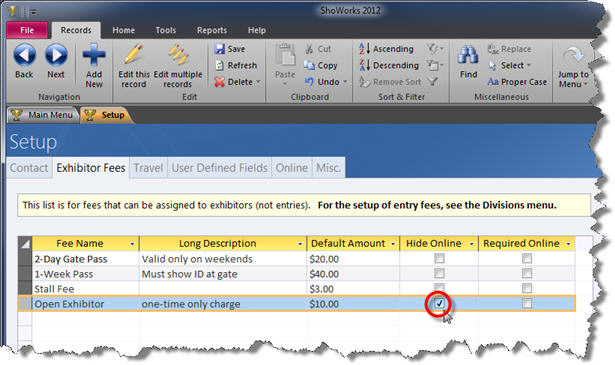Click the Refresh icon
This screenshot has height=365, width=615.
click(220, 65)
